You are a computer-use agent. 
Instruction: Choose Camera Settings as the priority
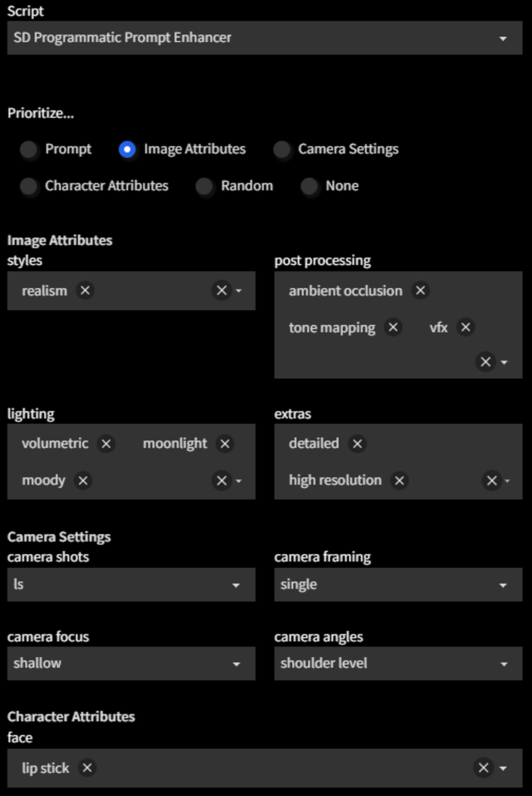point(282,149)
